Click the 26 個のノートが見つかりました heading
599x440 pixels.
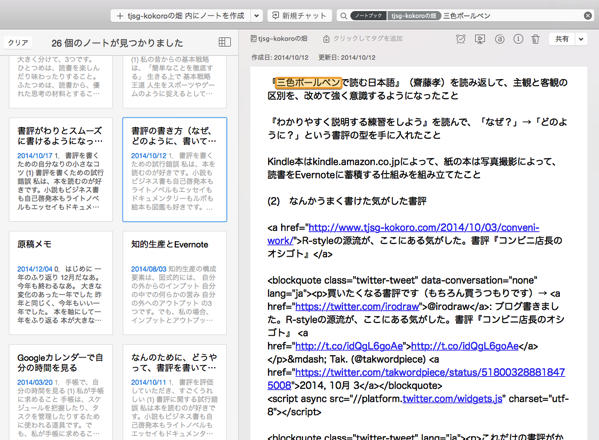pyautogui.click(x=117, y=43)
